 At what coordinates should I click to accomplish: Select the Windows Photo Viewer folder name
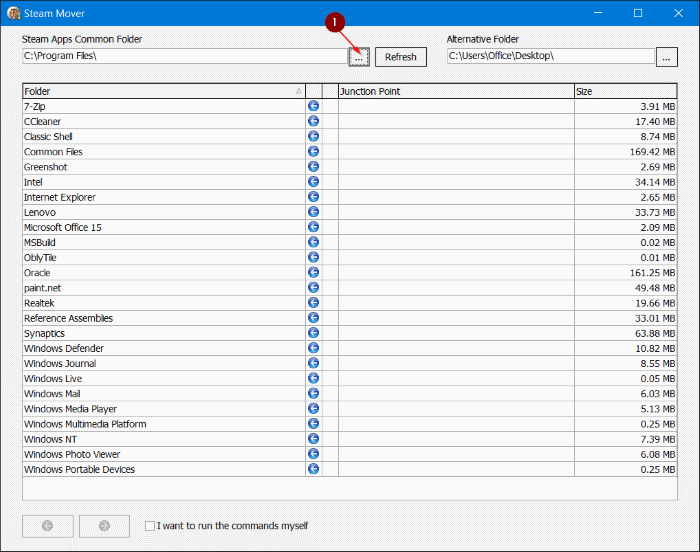(x=72, y=454)
